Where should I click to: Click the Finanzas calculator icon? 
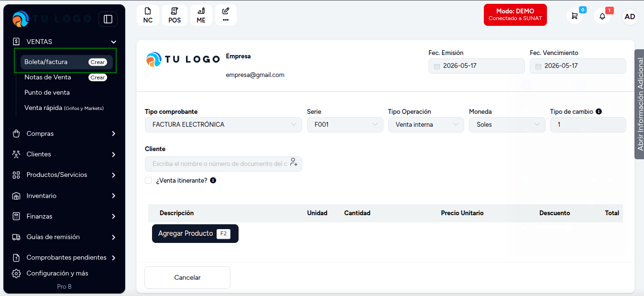(x=16, y=216)
